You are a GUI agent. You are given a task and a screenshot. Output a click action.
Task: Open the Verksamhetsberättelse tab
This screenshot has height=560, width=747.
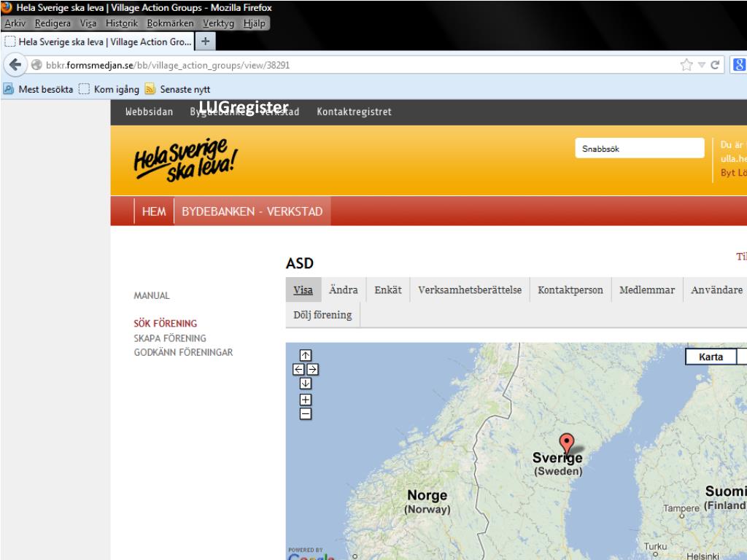click(470, 289)
